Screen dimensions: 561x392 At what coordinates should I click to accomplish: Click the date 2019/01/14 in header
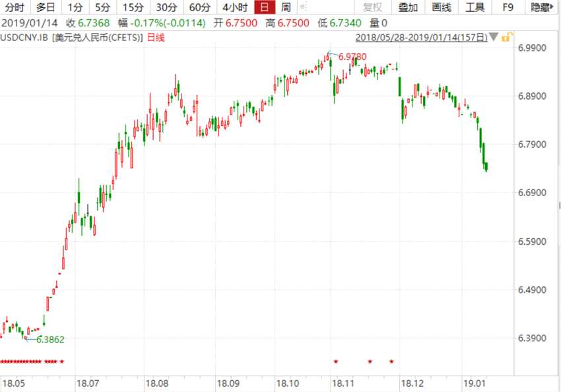(29, 23)
